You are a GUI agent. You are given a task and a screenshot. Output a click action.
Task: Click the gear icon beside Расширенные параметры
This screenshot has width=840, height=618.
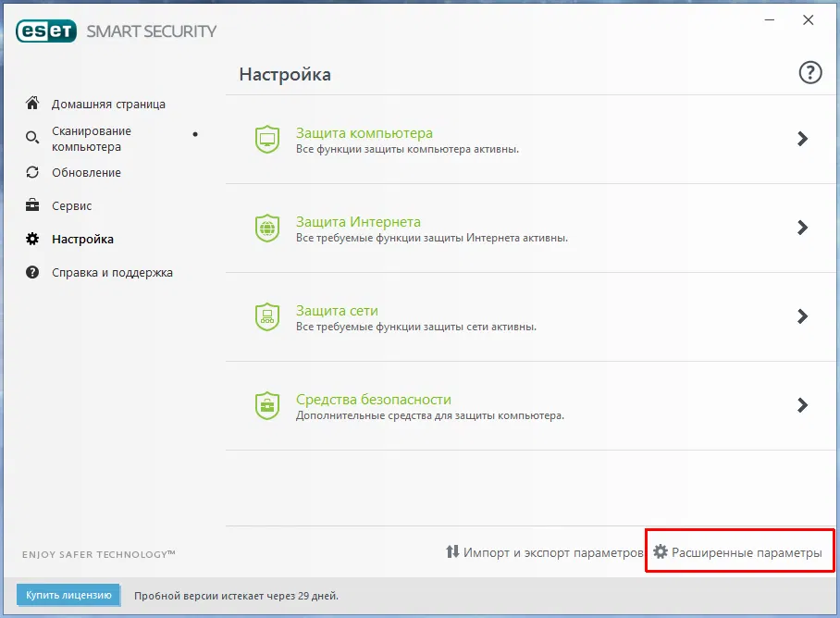(x=661, y=551)
